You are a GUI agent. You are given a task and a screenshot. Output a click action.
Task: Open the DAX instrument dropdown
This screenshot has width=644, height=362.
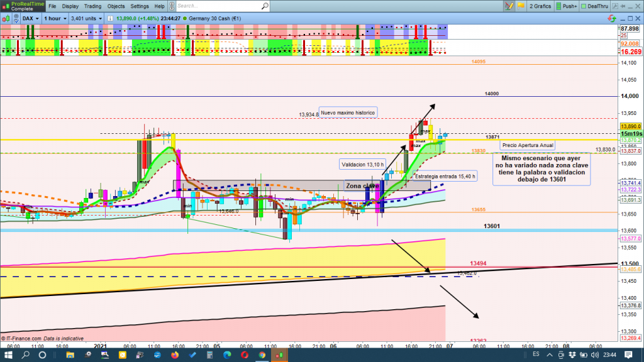pos(31,18)
